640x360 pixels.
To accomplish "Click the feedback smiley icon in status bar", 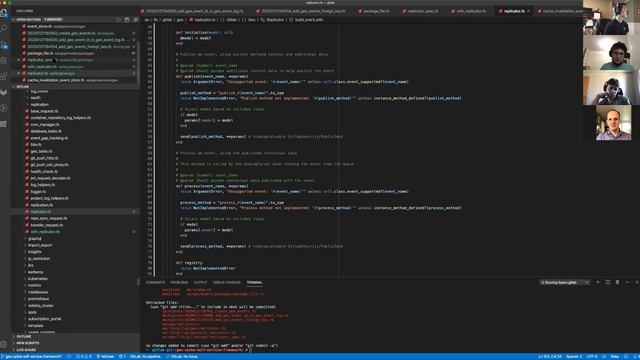I will coord(626,356).
